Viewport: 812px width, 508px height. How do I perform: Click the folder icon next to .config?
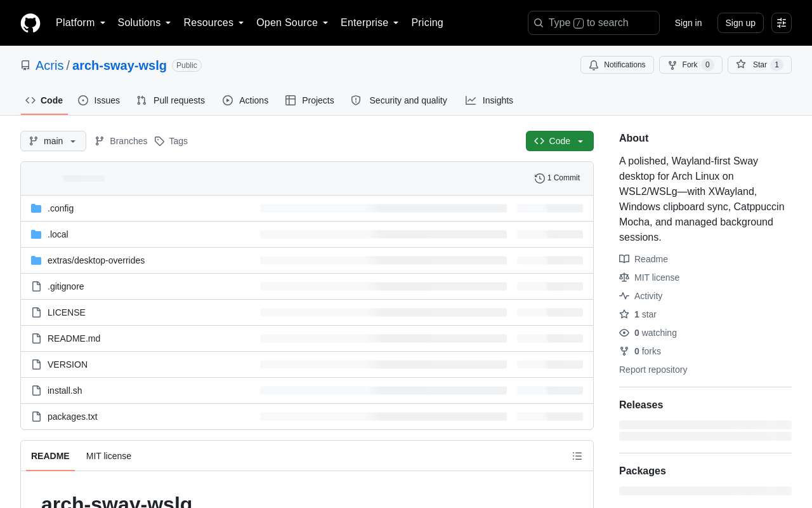coord(36,208)
